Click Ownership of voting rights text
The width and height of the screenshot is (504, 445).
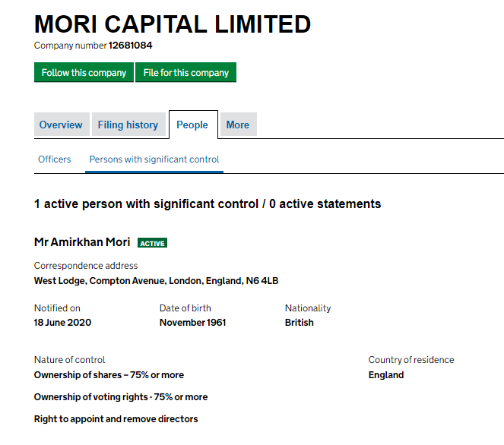pyautogui.click(x=121, y=397)
